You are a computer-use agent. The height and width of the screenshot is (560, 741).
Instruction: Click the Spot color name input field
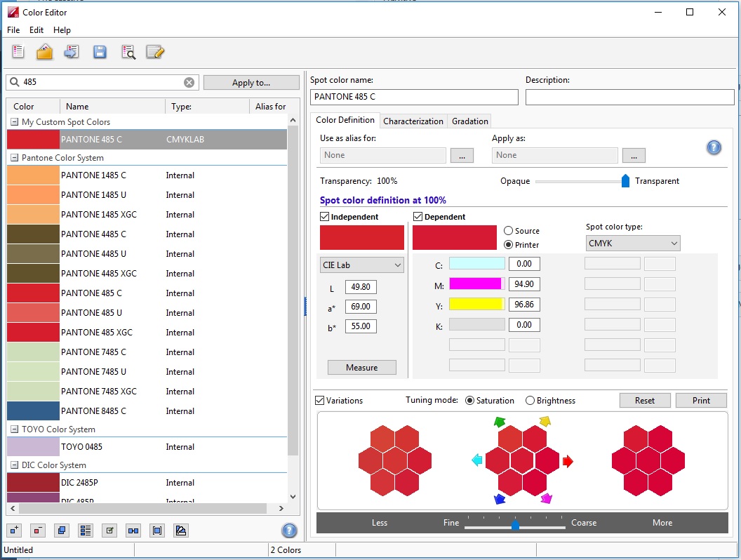point(414,97)
